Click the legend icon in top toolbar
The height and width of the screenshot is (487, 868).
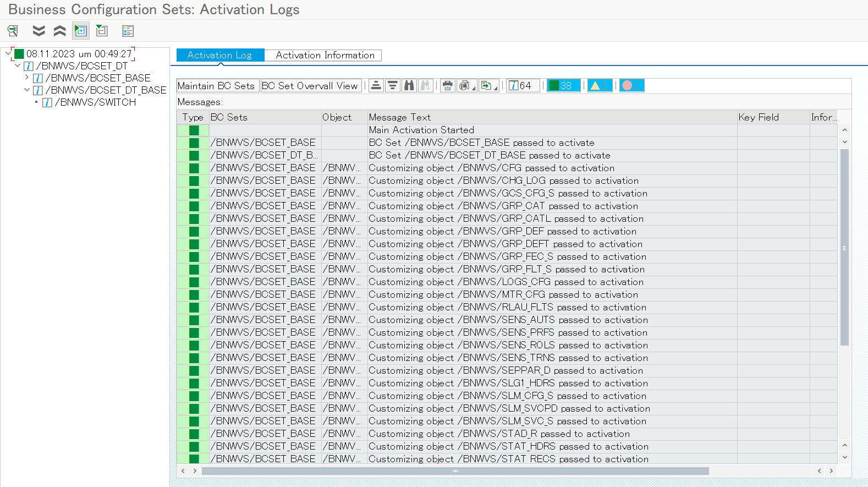pos(128,31)
